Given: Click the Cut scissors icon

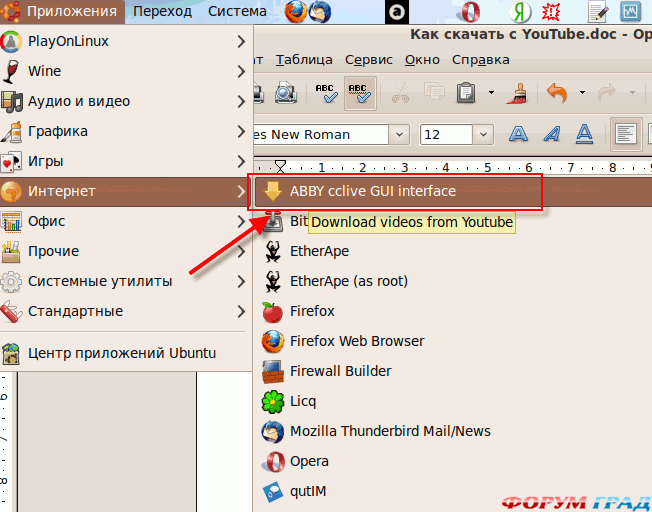Looking at the screenshot, I should [400, 92].
